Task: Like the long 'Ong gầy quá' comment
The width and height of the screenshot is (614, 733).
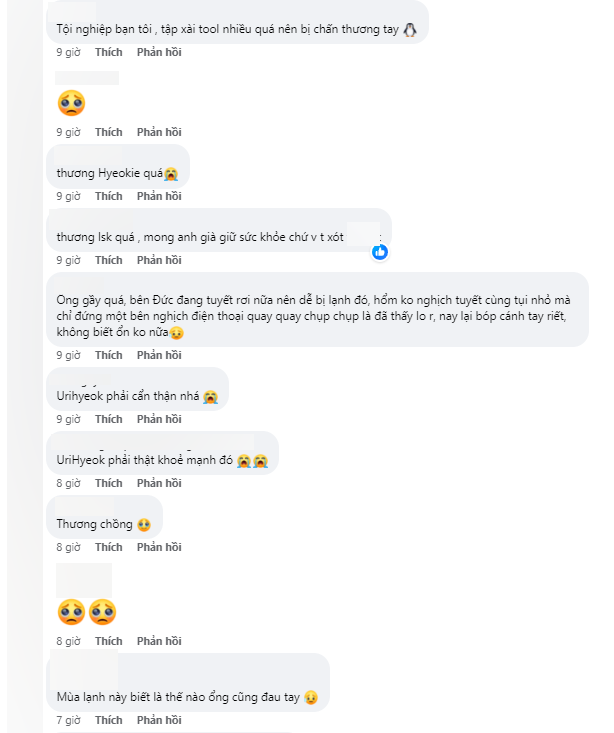Action: [109, 355]
